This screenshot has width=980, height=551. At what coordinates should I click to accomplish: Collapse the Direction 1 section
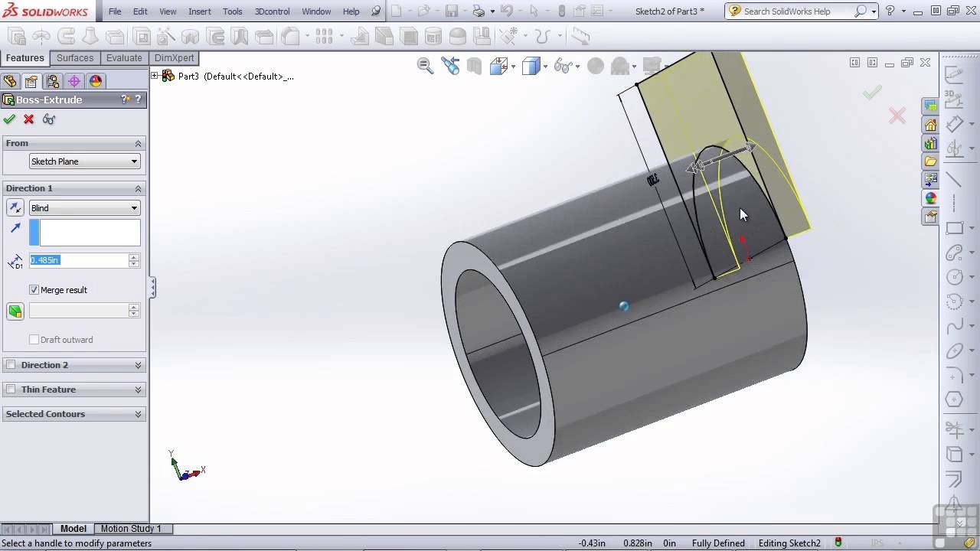[x=139, y=188]
